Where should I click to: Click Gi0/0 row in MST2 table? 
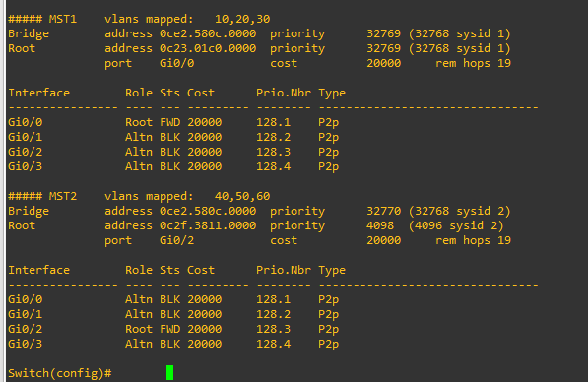[173, 299]
